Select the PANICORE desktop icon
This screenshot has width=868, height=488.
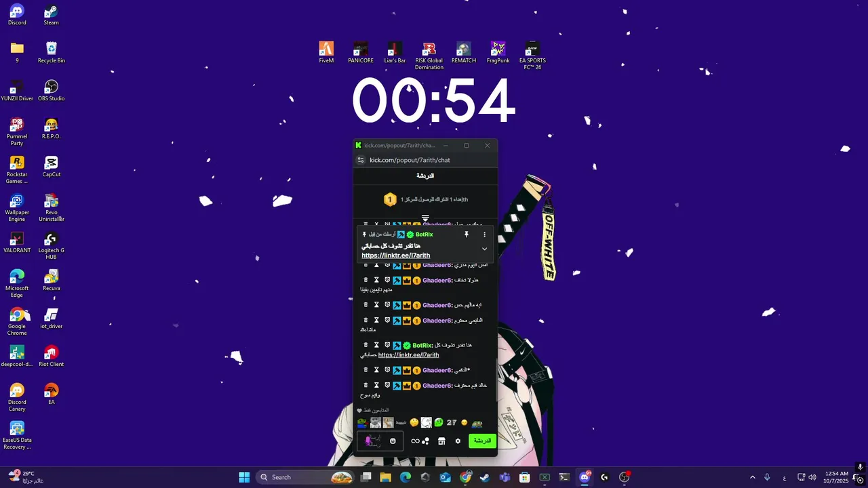tap(361, 53)
